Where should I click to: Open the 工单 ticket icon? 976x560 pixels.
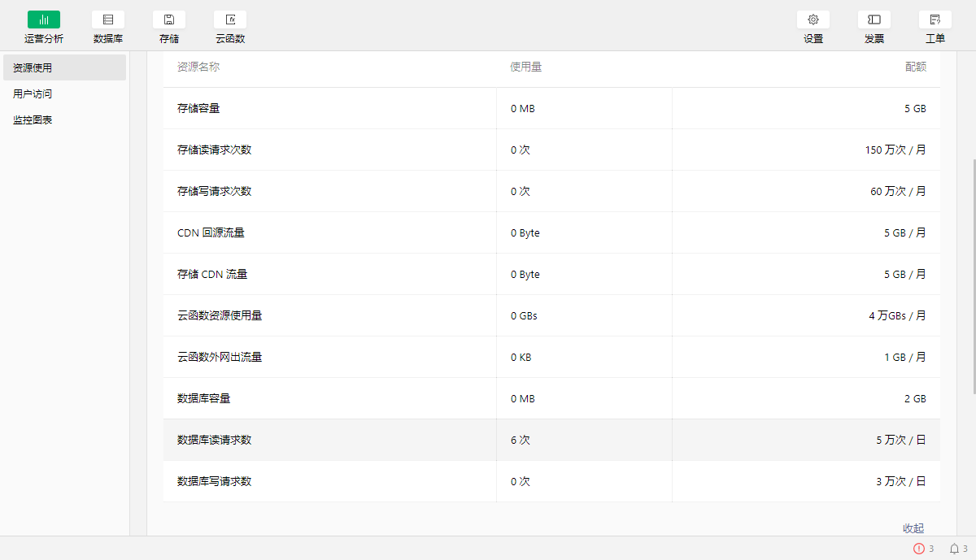pos(935,20)
